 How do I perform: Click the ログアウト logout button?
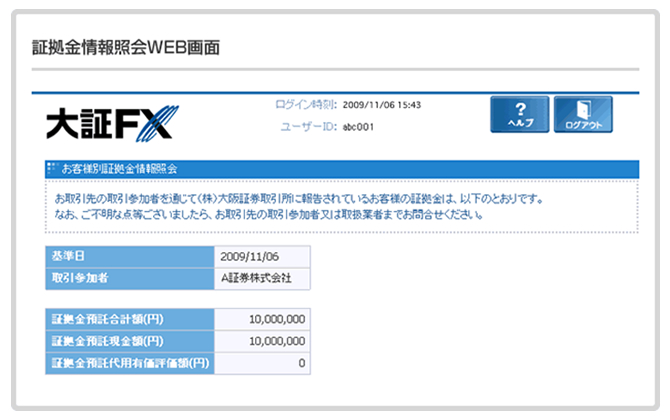(583, 115)
